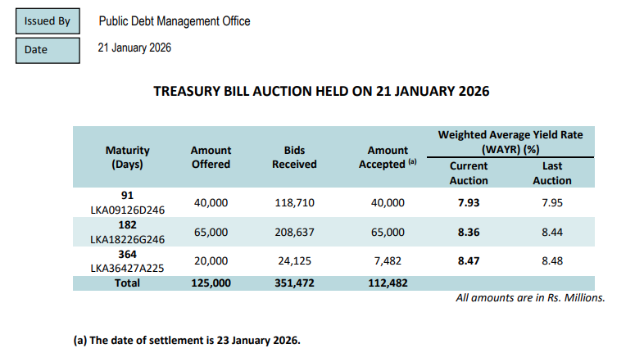Select the 'Public Debt Management Office' text
The width and height of the screenshot is (644, 362).
click(x=174, y=21)
